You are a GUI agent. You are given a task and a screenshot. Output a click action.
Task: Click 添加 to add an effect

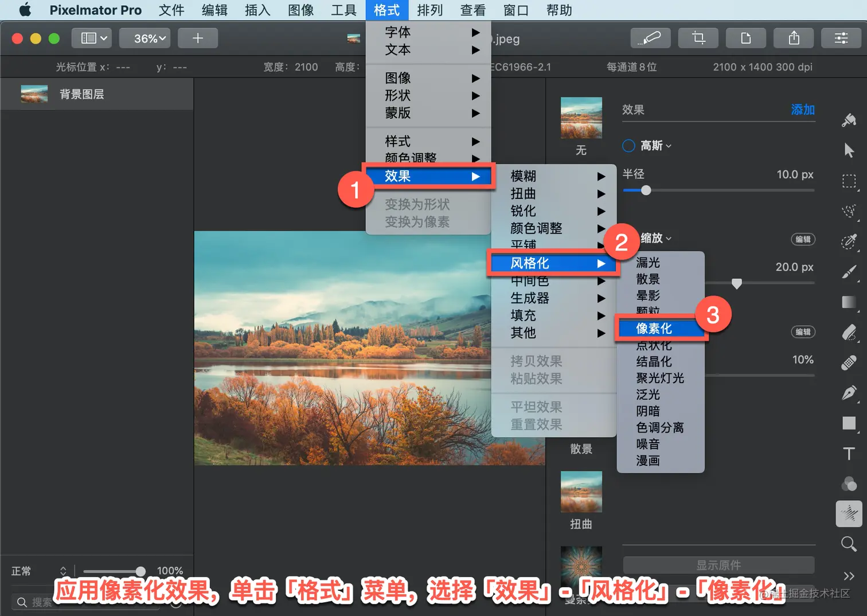coord(802,110)
